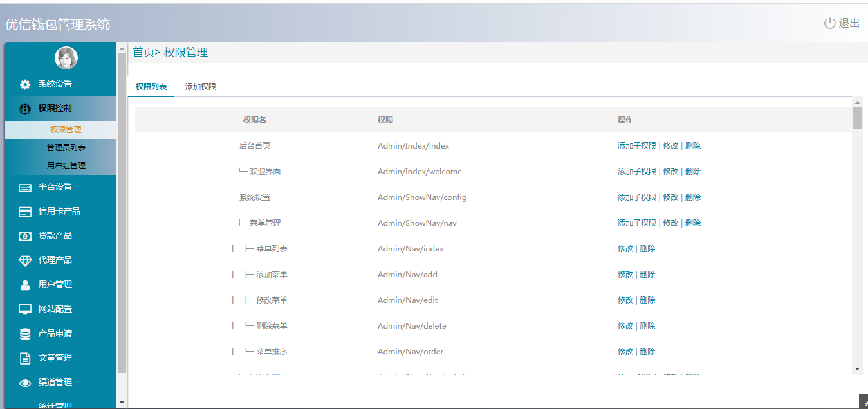The width and height of the screenshot is (868, 409).
Task: Click the monitor icon beside 网站配置
Action: tap(25, 309)
